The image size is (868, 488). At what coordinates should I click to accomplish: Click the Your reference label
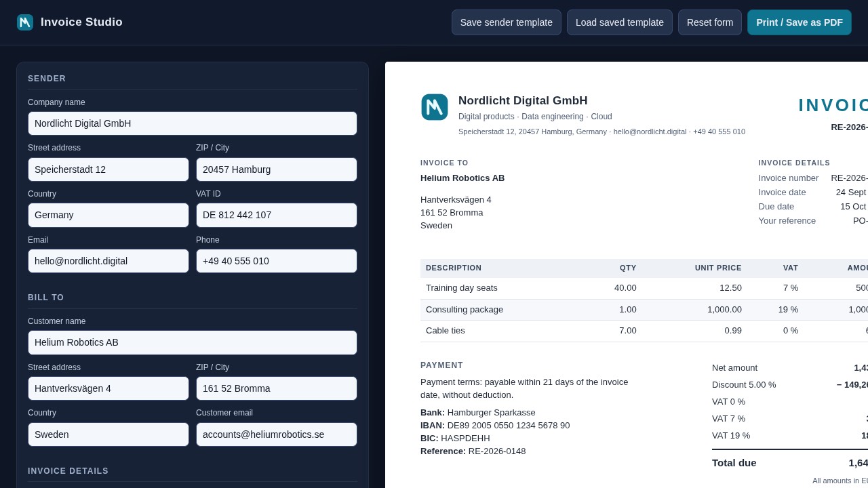[787, 221]
